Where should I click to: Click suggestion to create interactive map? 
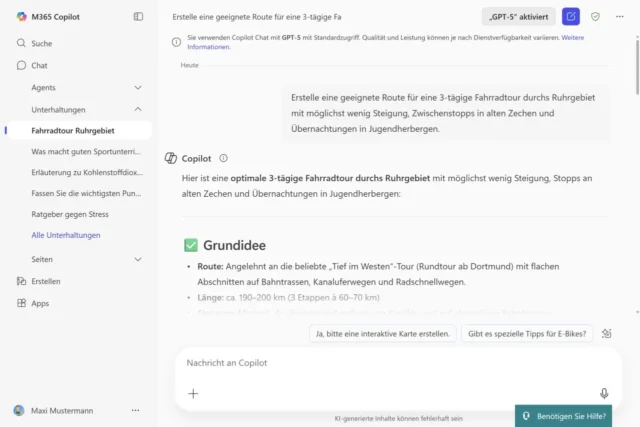[x=382, y=333]
